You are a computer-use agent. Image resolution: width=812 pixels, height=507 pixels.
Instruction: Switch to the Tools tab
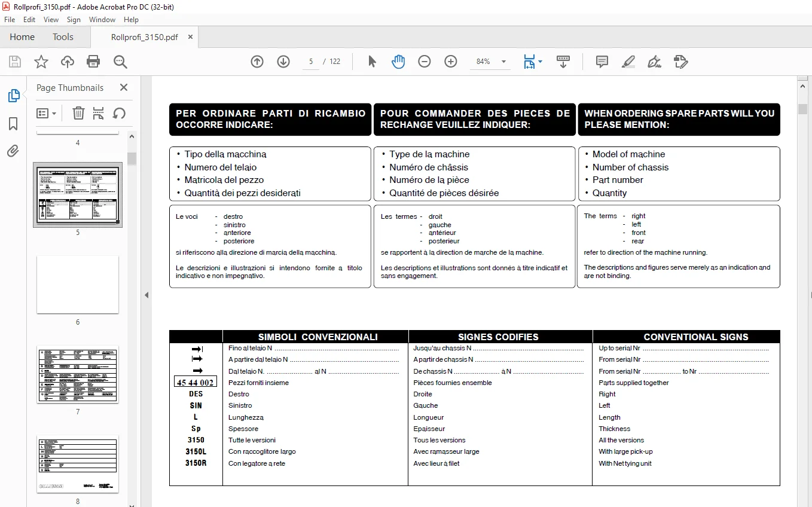coord(63,37)
